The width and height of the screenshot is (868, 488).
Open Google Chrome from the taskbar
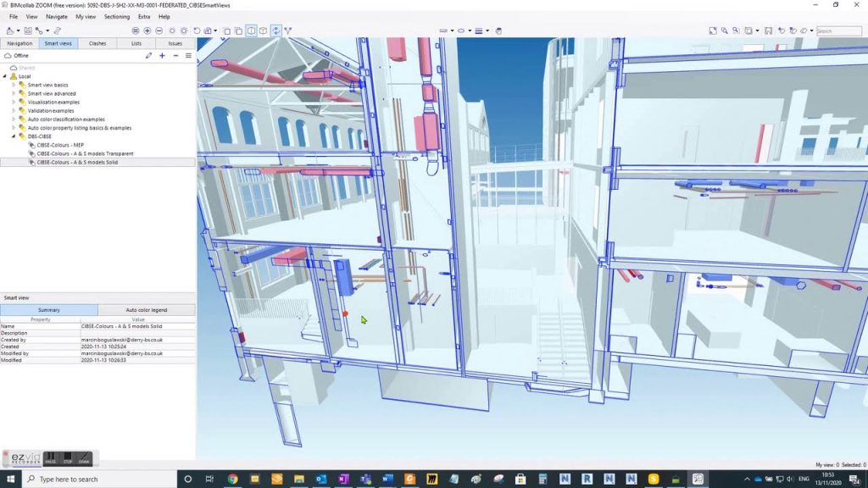232,479
